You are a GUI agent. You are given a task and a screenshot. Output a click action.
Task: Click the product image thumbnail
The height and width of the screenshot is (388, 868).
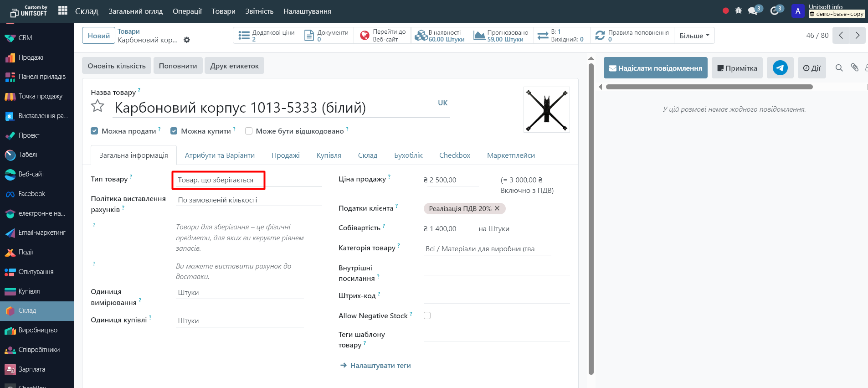[x=546, y=110]
